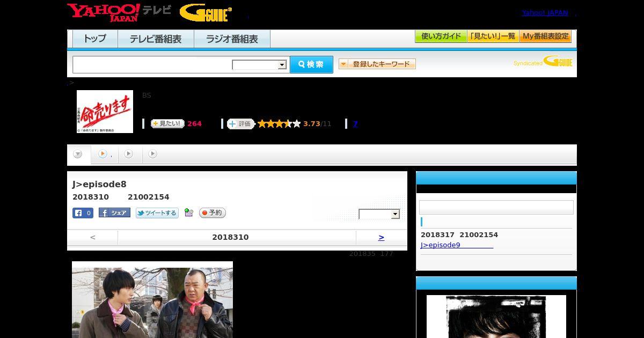Screen dimensions: 644x338
Task: Click the 2018317 21002154 schedule text
Action: click(x=459, y=235)
